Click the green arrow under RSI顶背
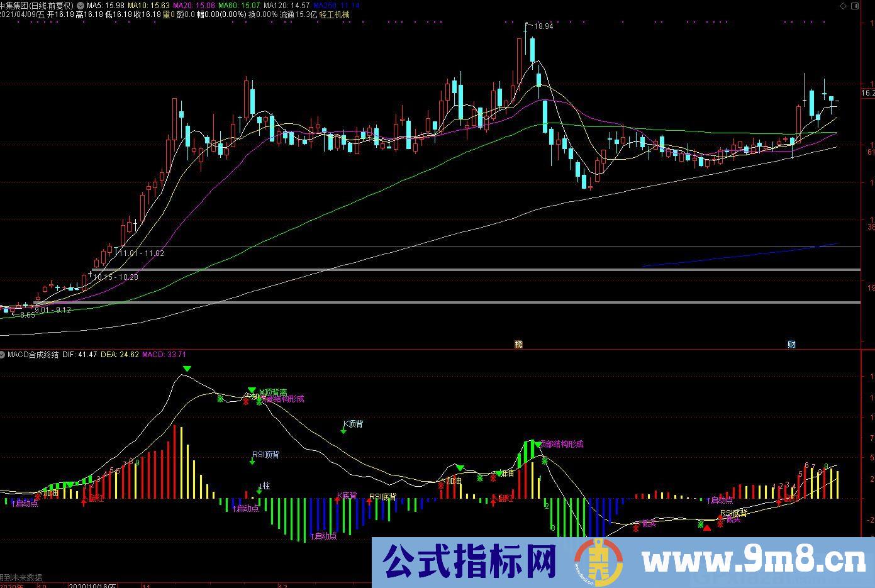The height and width of the screenshot is (588, 875). (x=252, y=462)
